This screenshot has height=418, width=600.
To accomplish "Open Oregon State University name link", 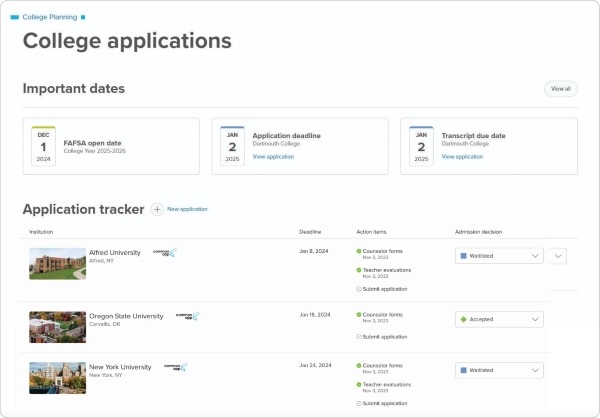I will pos(126,316).
